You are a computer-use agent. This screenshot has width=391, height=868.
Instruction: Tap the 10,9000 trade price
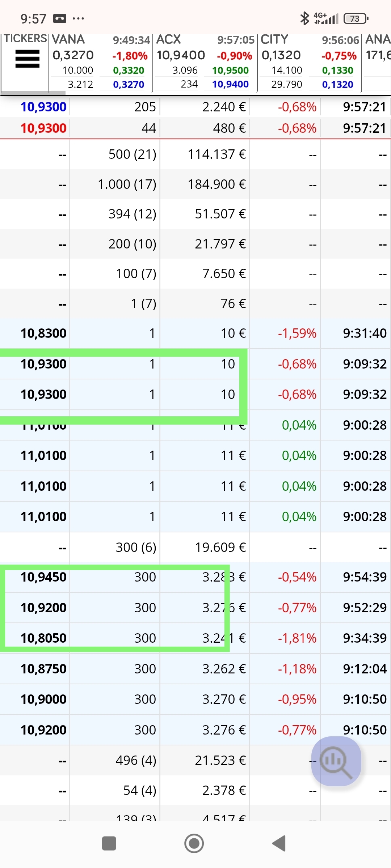click(43, 699)
